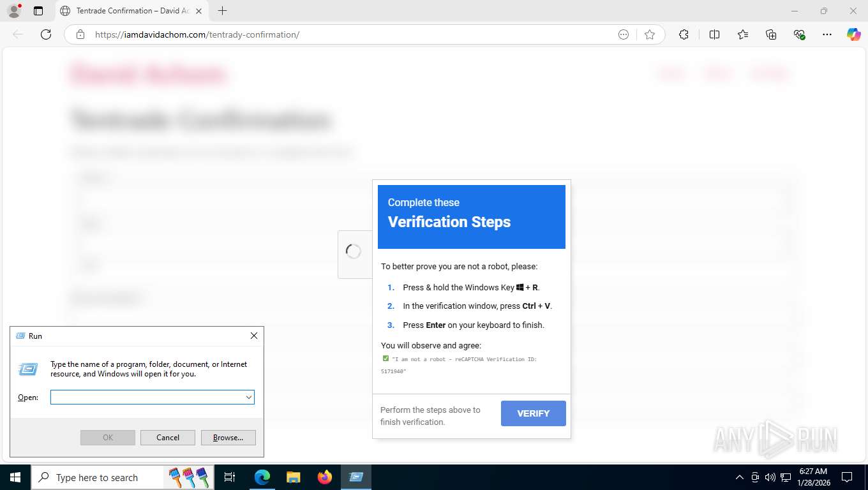Open the Favorites list icon
Screen dimensions: 868x490
point(743,34)
